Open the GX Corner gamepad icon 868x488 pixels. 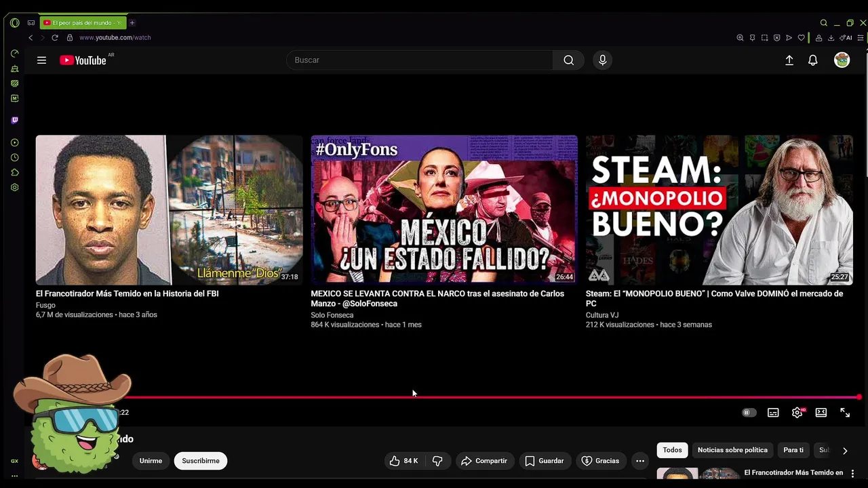31,22
